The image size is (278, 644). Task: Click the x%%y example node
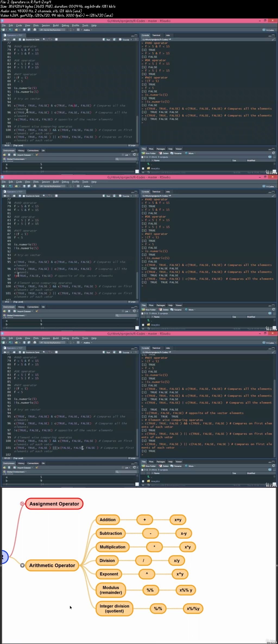186,590
